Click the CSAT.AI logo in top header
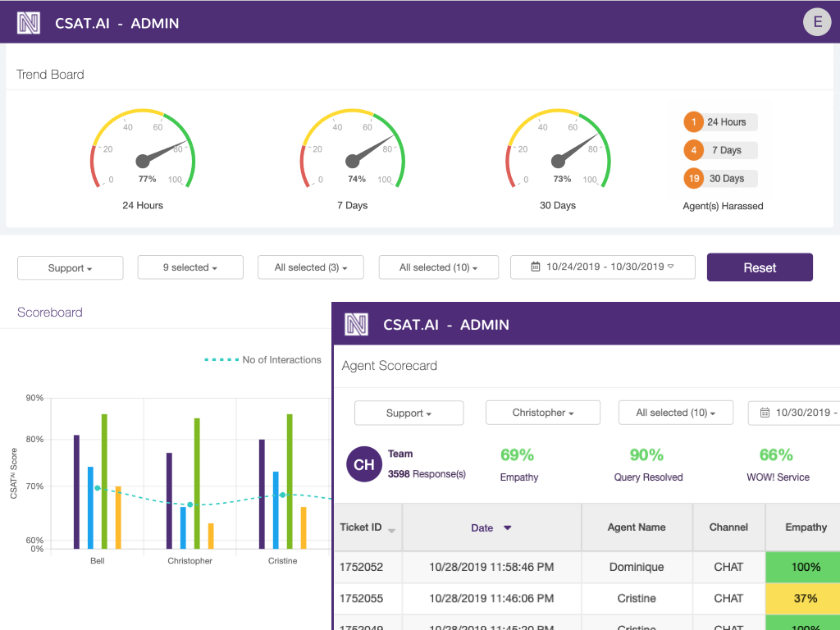Viewport: 840px width, 630px height. click(29, 23)
